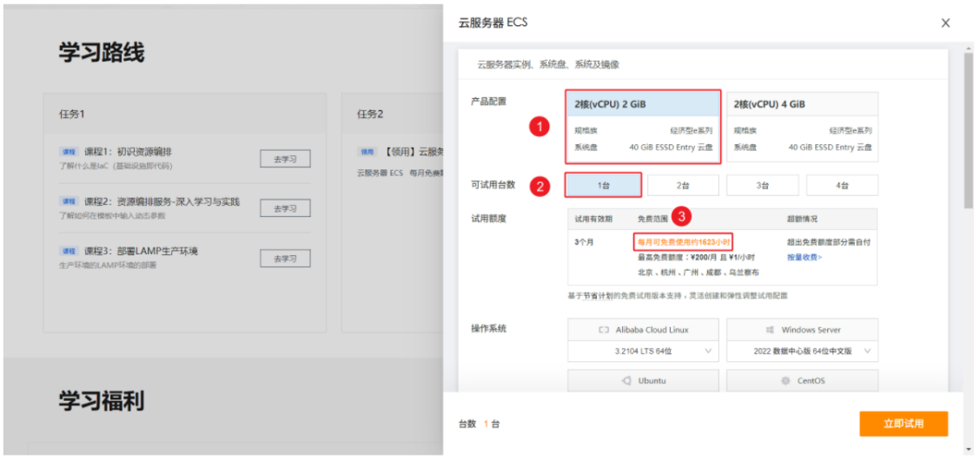Select the 2核(vCPU) 4 GiB configuration card

(x=802, y=127)
